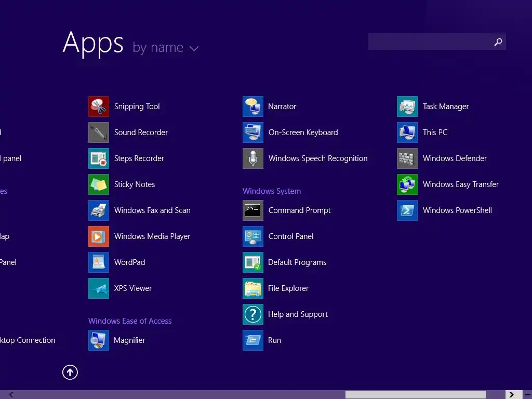
Task: Click the 'Steps Recorder' text
Action: pyautogui.click(x=139, y=158)
